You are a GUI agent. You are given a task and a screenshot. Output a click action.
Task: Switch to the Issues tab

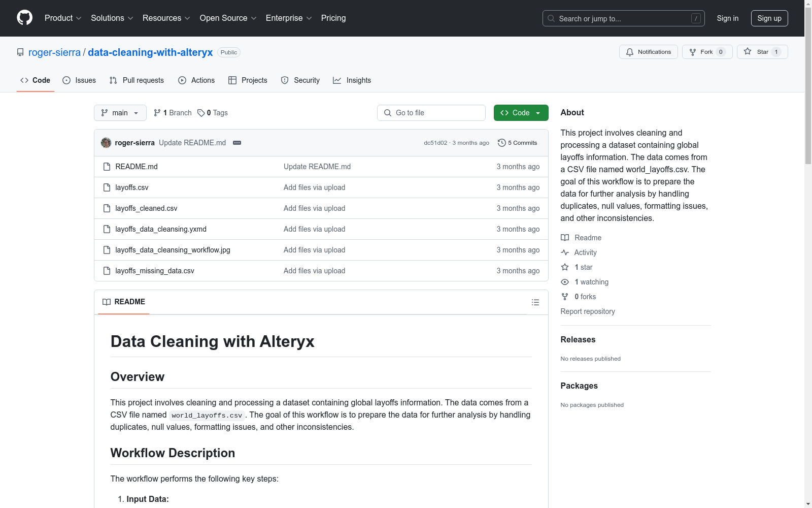(x=79, y=80)
